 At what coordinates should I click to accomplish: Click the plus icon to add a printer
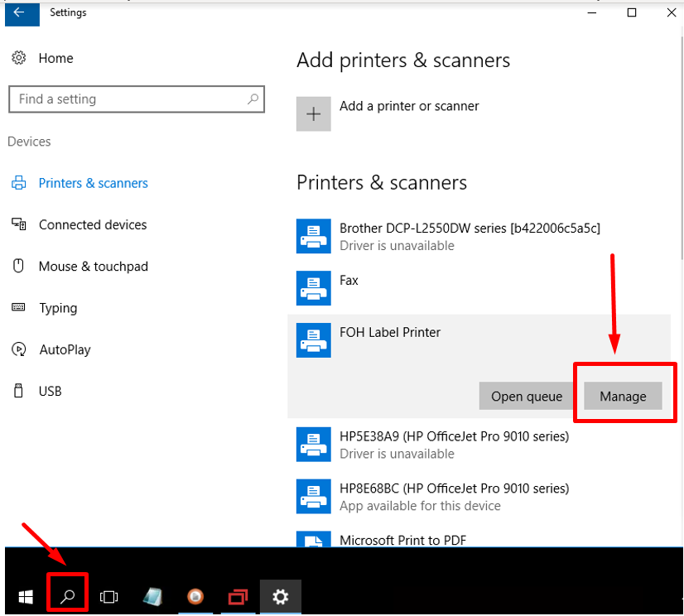pos(314,114)
